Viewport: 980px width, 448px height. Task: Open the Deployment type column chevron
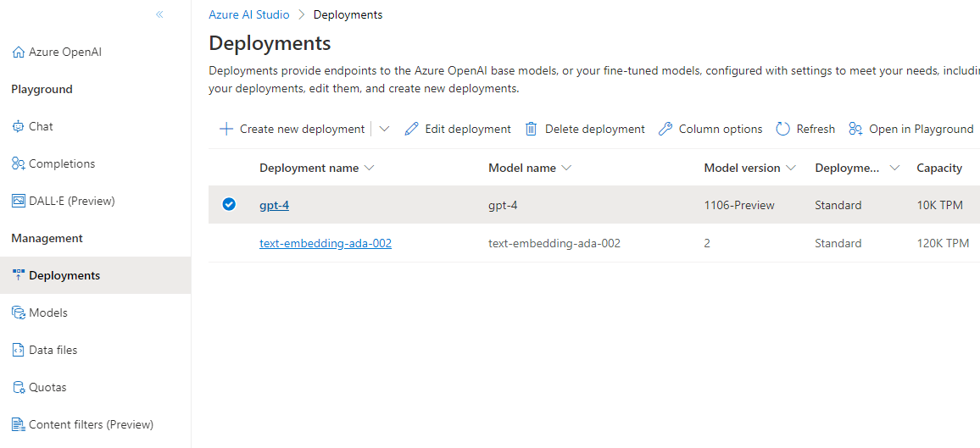pos(894,169)
